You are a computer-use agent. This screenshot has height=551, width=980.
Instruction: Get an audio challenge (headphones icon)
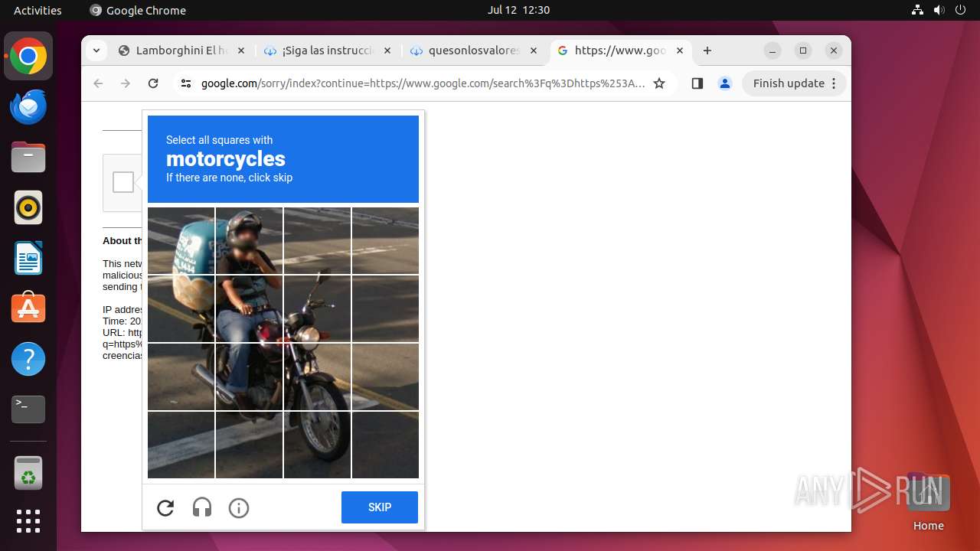click(202, 507)
